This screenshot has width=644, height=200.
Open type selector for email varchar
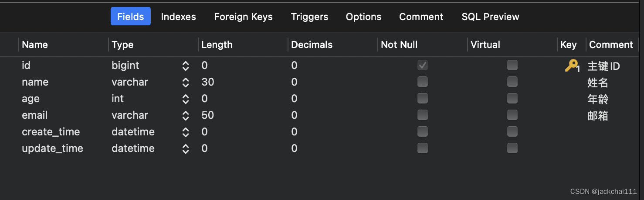click(x=186, y=116)
